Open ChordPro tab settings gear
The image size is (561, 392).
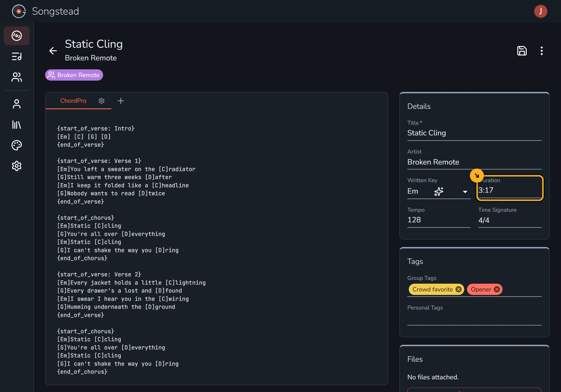coord(101,101)
